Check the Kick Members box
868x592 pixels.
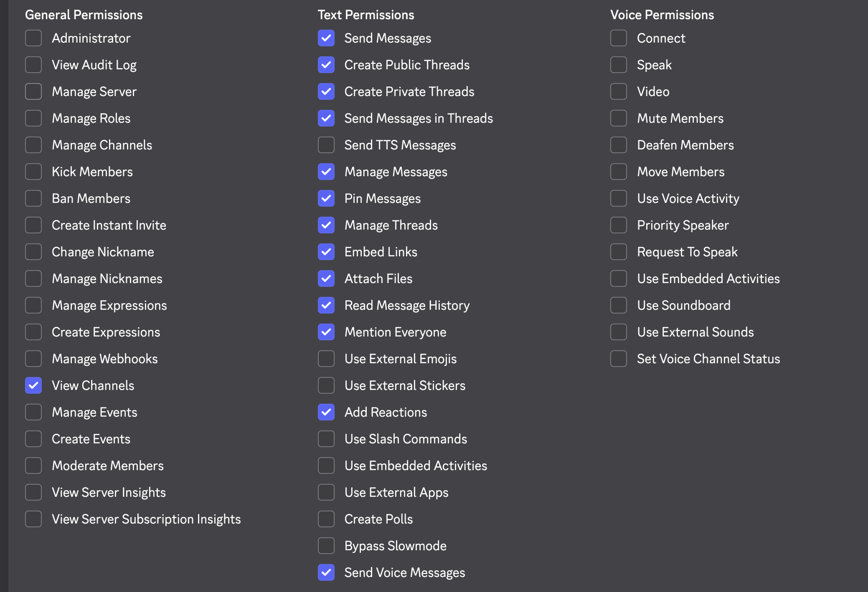pyautogui.click(x=33, y=172)
